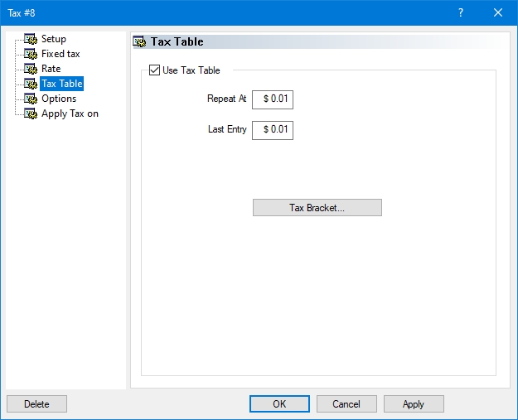Select the Setup text label in the tree
Viewport: 518px width, 420px height.
click(x=54, y=39)
